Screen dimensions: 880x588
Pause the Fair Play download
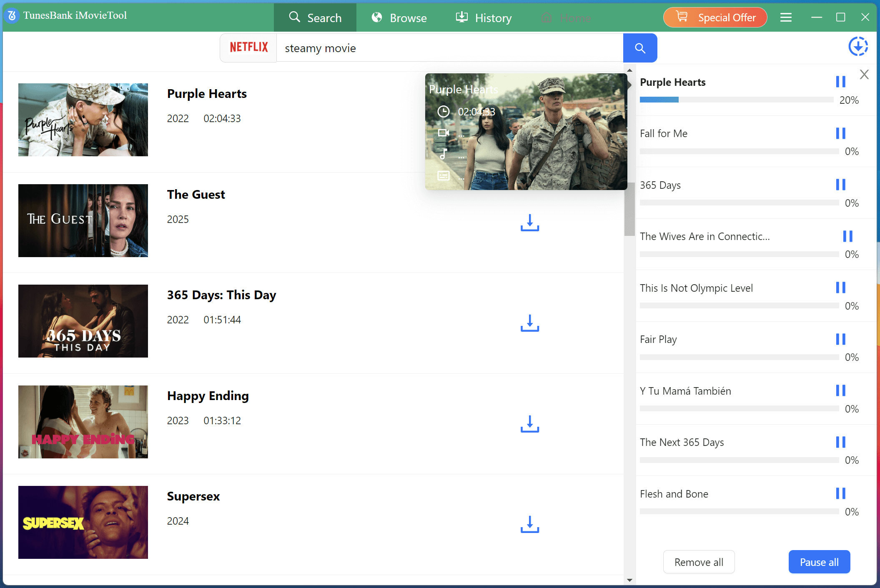point(840,339)
